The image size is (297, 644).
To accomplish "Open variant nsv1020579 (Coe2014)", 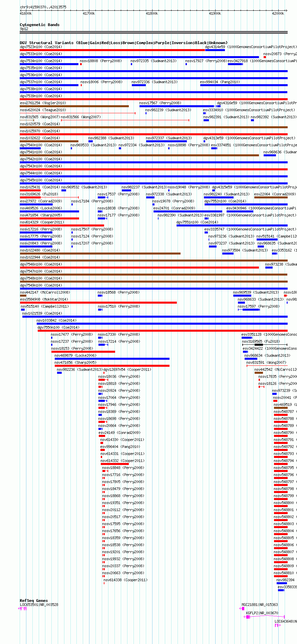I will pos(40,124).
